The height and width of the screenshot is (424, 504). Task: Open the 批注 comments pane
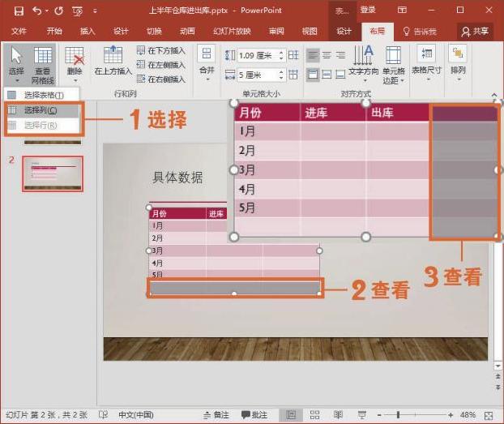point(254,415)
